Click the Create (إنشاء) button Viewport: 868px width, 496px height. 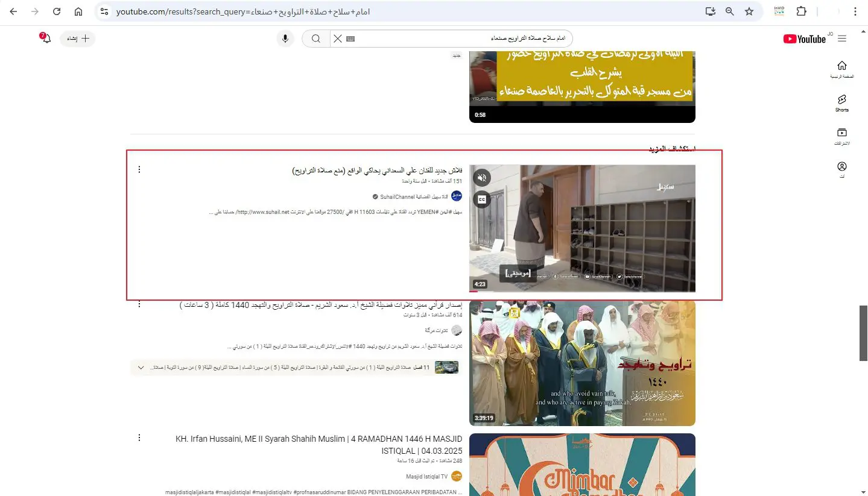pos(78,39)
